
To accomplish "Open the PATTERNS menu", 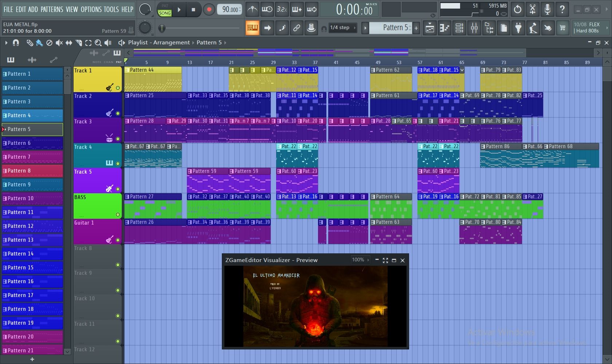I will [x=51, y=9].
